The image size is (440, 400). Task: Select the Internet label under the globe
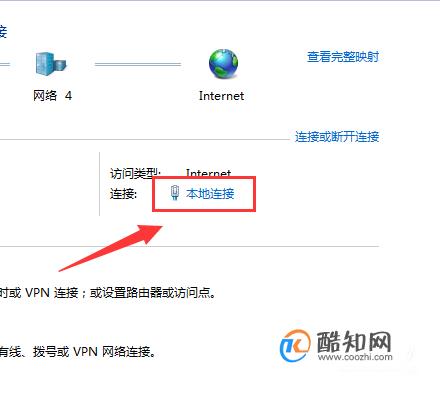click(x=221, y=96)
